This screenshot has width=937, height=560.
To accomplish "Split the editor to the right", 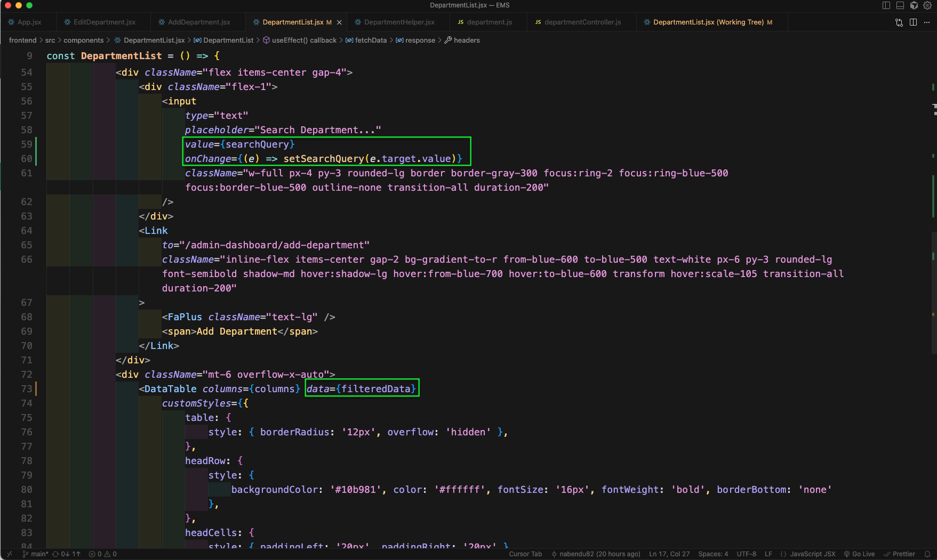I will click(x=914, y=22).
